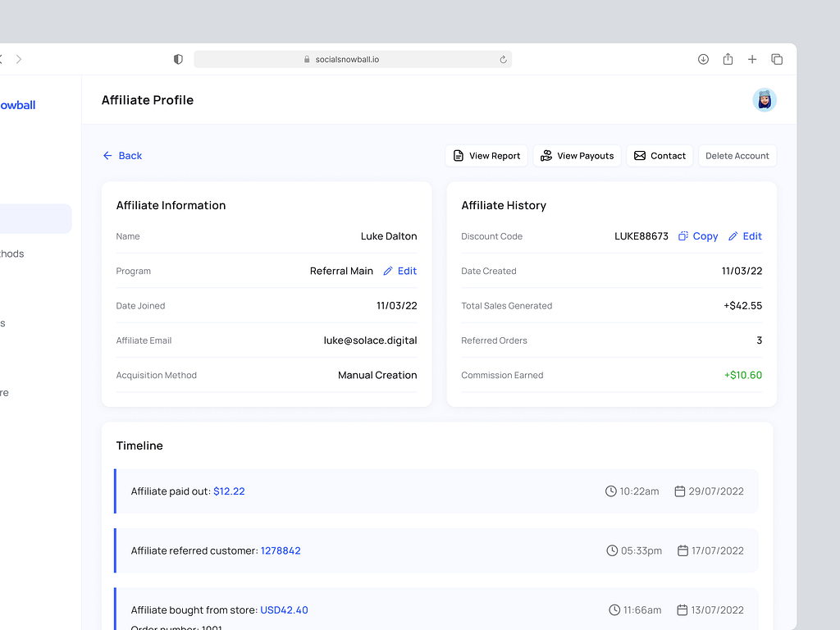Click the View Payouts payout-hand icon

pos(546,155)
